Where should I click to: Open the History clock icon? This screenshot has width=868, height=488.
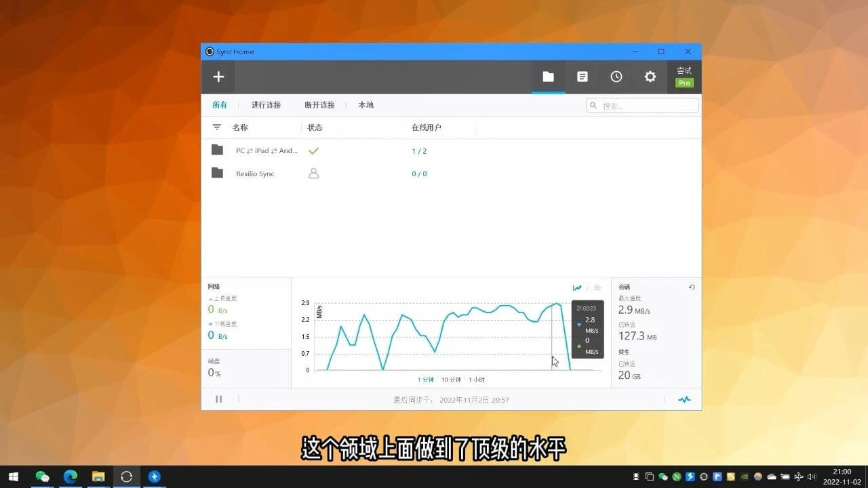[616, 77]
